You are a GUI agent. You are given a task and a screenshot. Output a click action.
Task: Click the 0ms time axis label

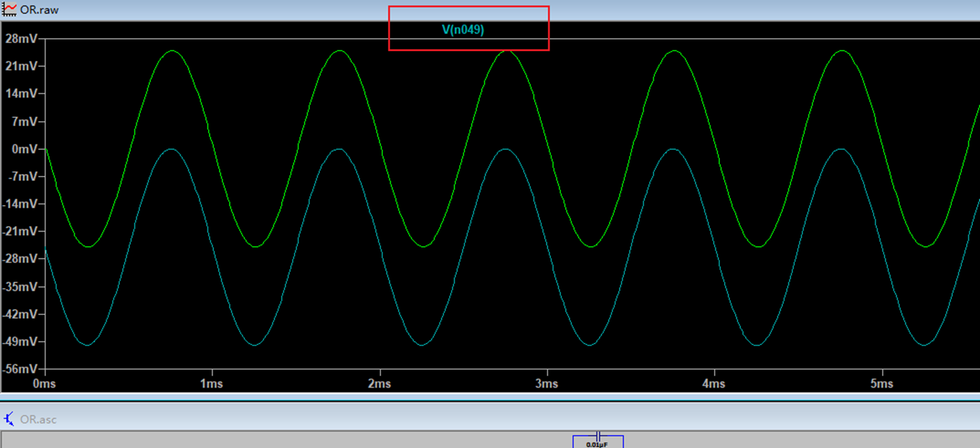44,384
